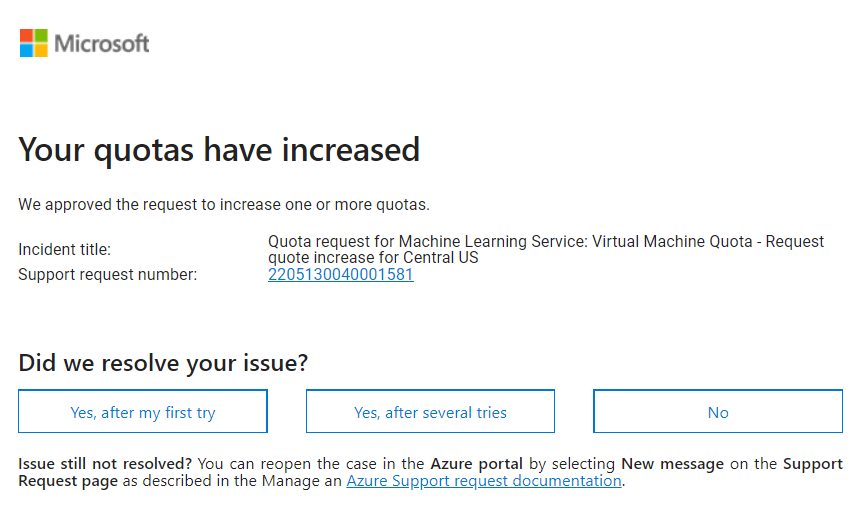Image resolution: width=862 pixels, height=513 pixels.
Task: Answer No to the resolve question
Action: click(x=718, y=411)
